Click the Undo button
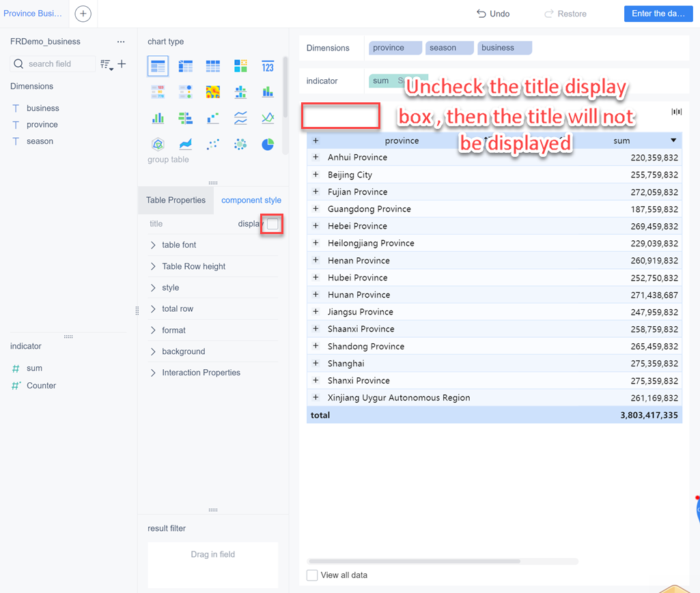Screen dimensions: 700x593 click(x=493, y=14)
